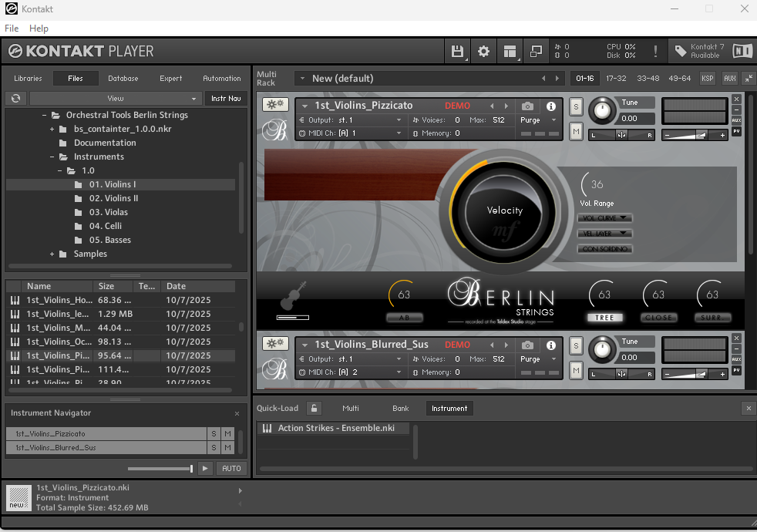Image resolution: width=757 pixels, height=532 pixels.
Task: Switch to the Libraries browser tab
Action: click(28, 79)
